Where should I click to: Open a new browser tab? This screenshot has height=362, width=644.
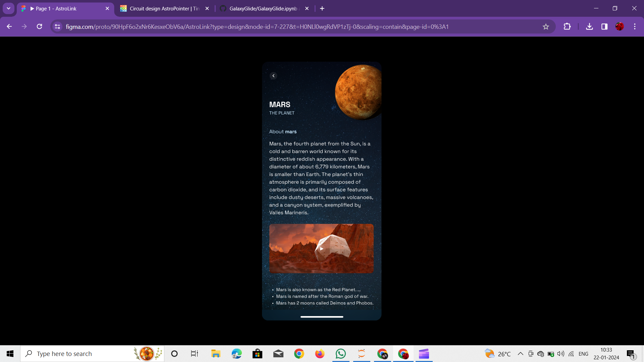pyautogui.click(x=322, y=8)
